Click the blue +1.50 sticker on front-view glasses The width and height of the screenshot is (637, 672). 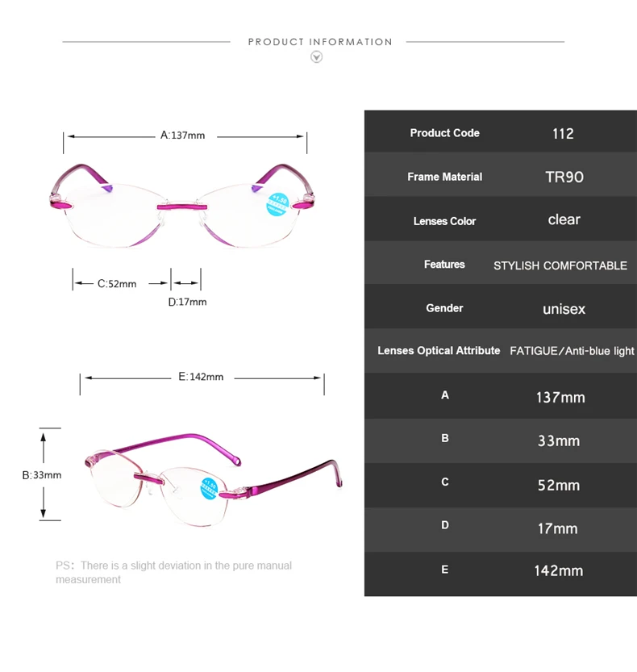[x=277, y=204]
